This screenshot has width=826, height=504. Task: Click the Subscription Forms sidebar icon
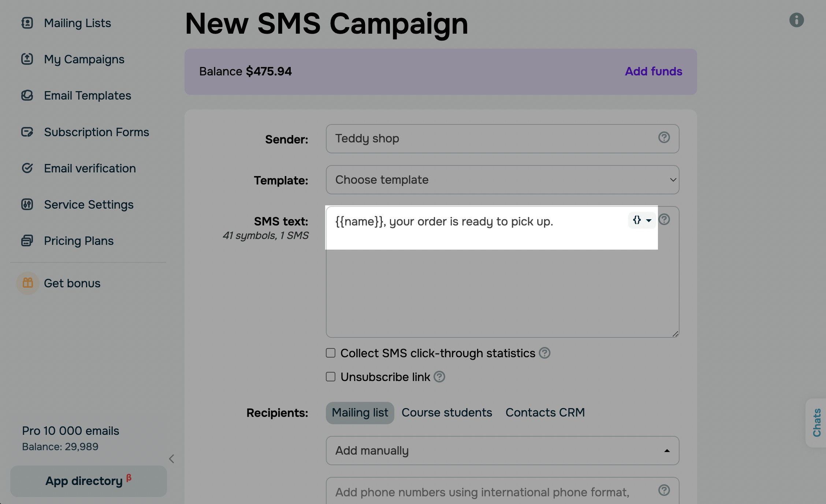pyautogui.click(x=27, y=132)
